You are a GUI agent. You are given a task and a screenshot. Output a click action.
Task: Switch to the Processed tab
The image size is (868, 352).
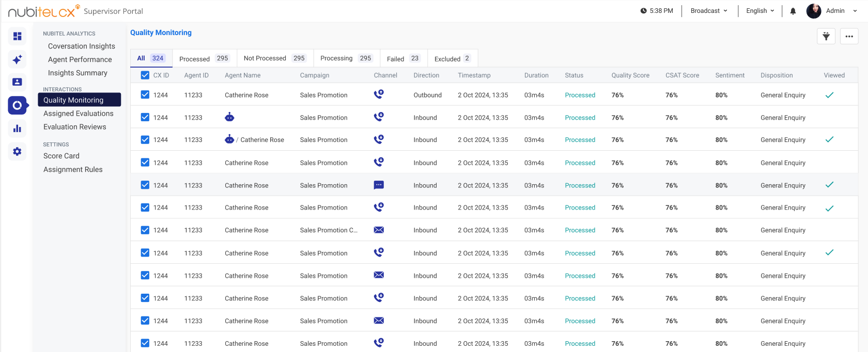(205, 58)
